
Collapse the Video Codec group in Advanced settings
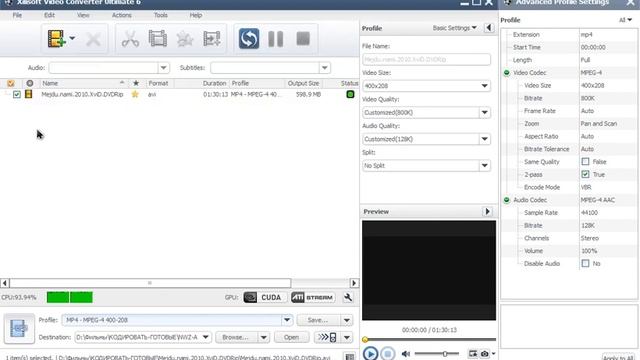pyautogui.click(x=507, y=73)
